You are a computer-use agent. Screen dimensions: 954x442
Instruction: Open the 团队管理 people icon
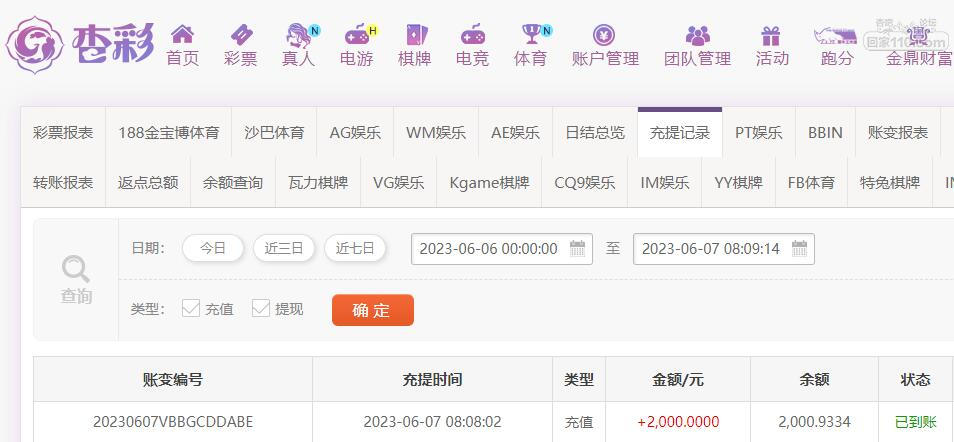697,35
